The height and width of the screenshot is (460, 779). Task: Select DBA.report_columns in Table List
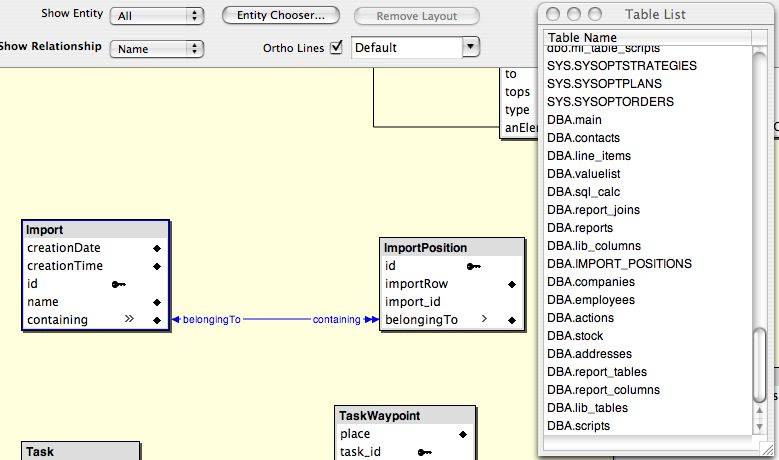603,389
